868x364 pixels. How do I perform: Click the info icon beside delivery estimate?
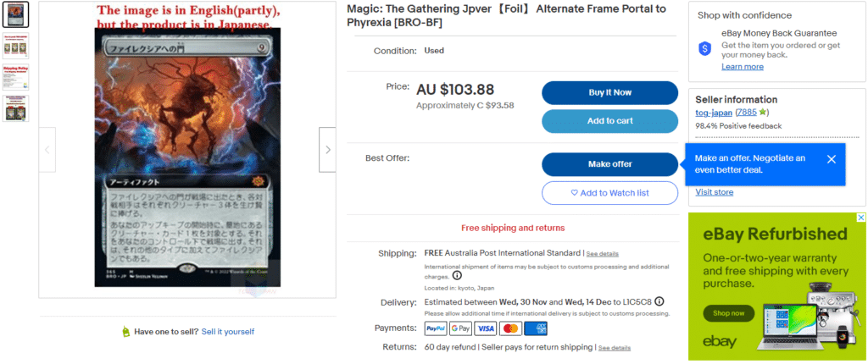click(659, 301)
